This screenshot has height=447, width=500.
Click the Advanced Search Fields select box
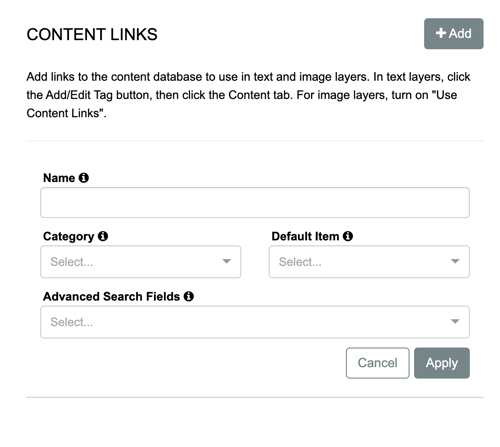(255, 322)
